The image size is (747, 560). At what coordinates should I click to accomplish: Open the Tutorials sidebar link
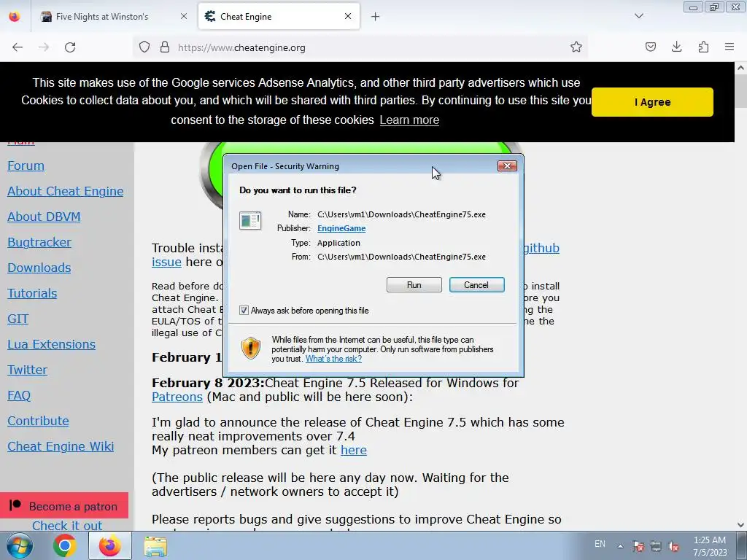[32, 293]
